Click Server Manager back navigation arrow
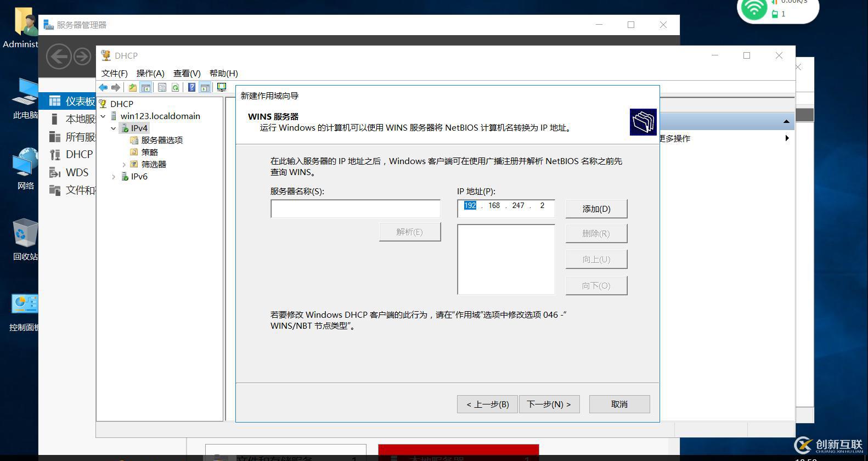868x461 pixels. point(59,57)
